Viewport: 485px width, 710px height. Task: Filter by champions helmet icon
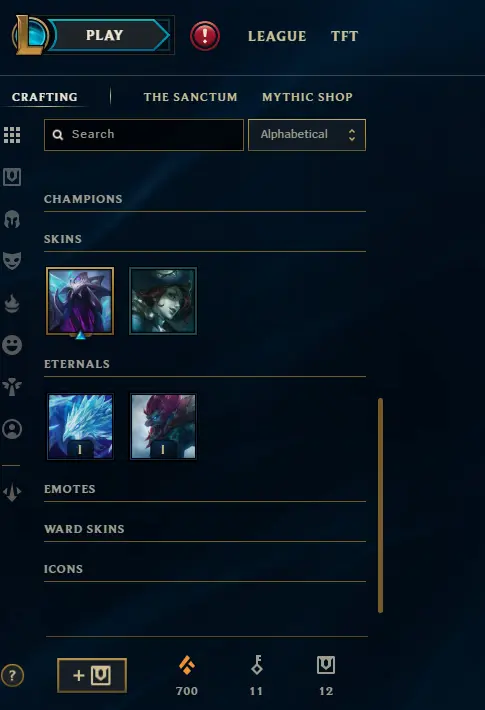click(x=12, y=219)
